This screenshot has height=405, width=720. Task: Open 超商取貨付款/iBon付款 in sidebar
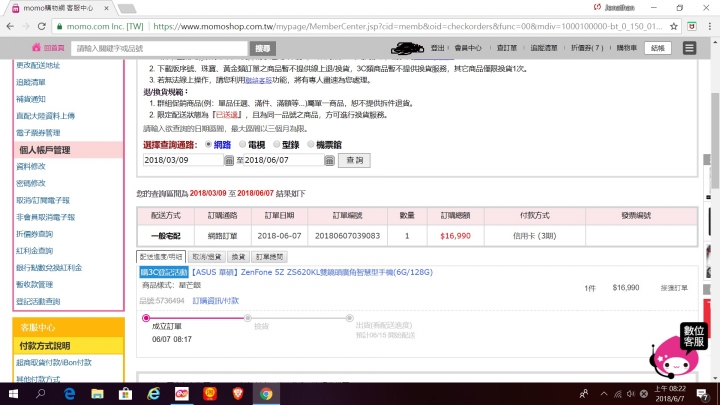pyautogui.click(x=54, y=362)
